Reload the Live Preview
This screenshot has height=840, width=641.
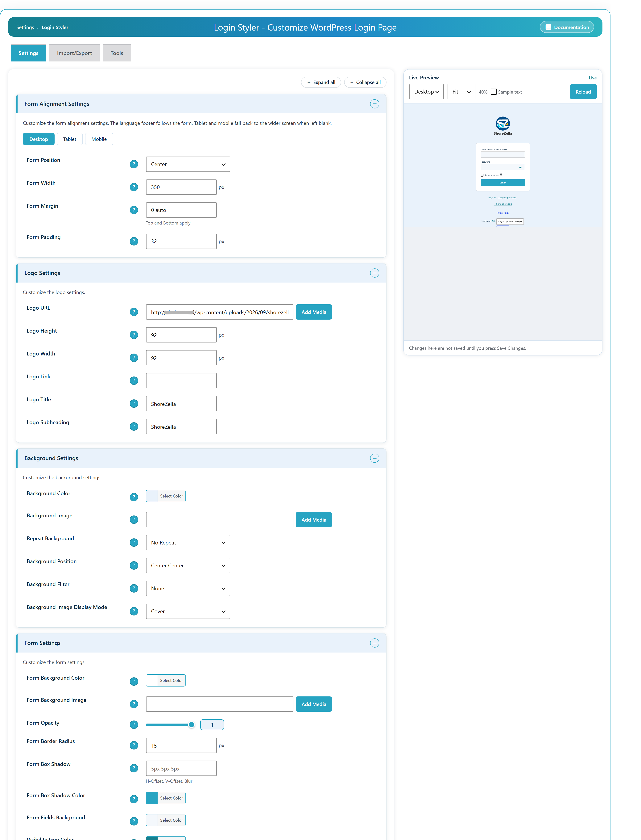coord(583,92)
